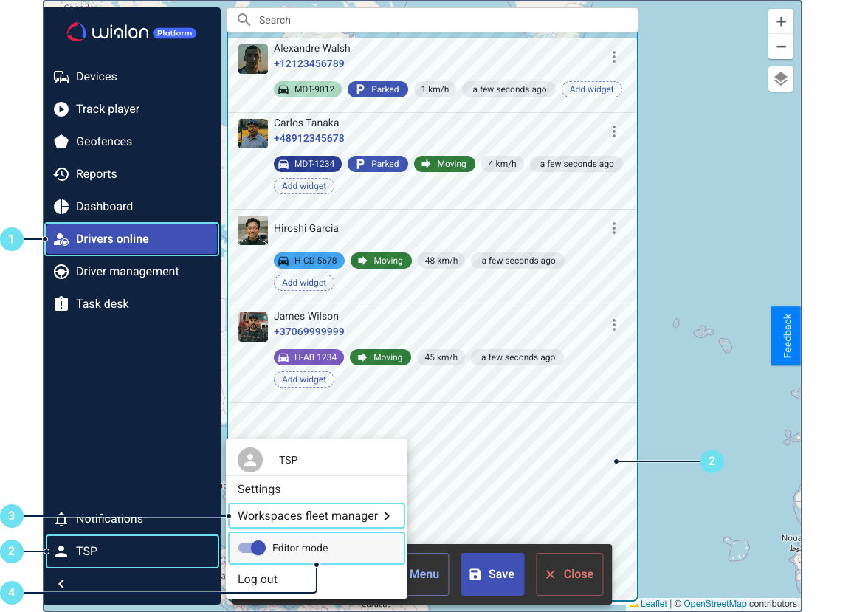Choose Log out from the menu
The height and width of the screenshot is (612, 868).
click(x=258, y=580)
